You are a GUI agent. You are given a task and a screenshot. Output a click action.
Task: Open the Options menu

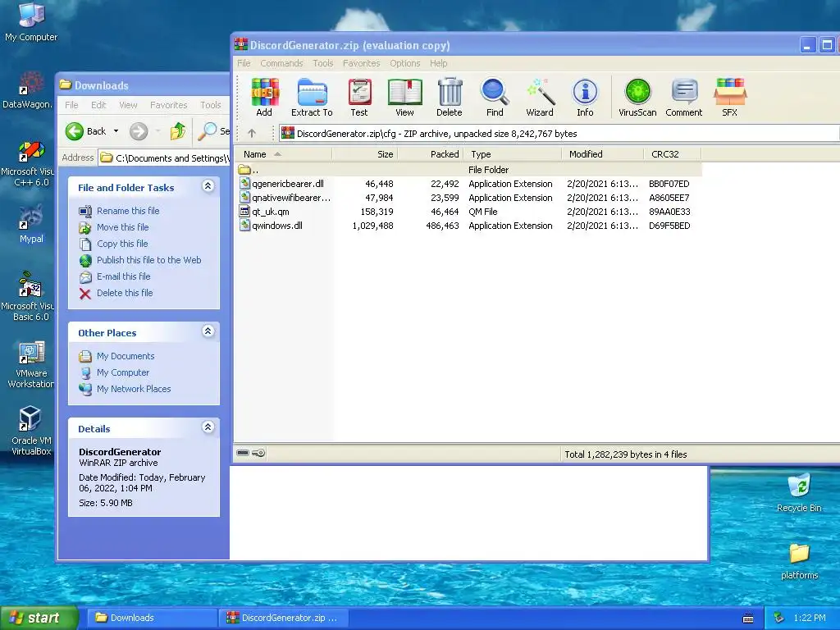(x=405, y=63)
